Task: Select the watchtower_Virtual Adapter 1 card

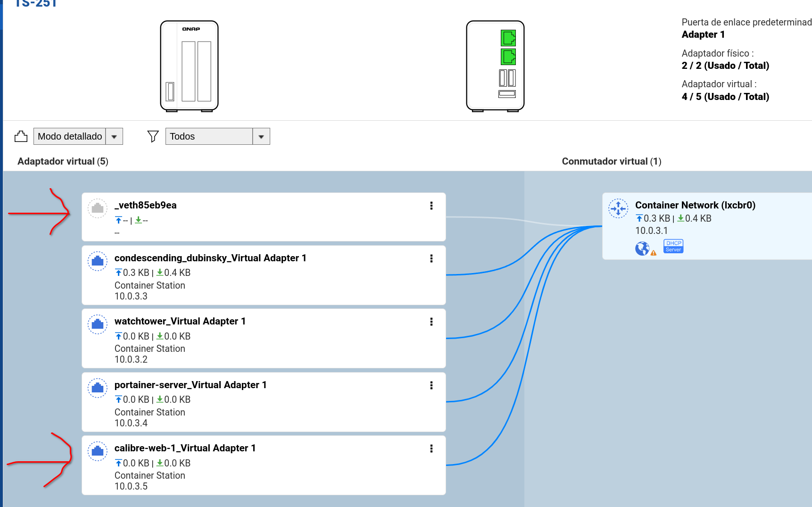Action: (263, 339)
